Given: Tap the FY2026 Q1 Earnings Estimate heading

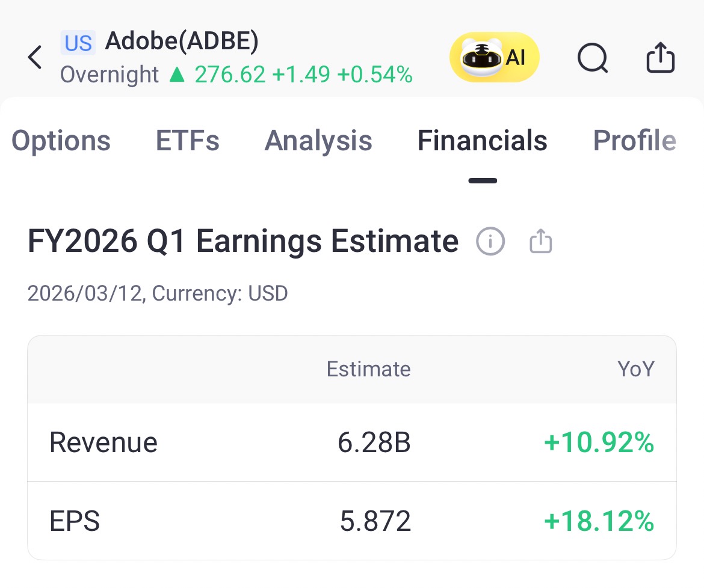Looking at the screenshot, I should click(x=243, y=242).
